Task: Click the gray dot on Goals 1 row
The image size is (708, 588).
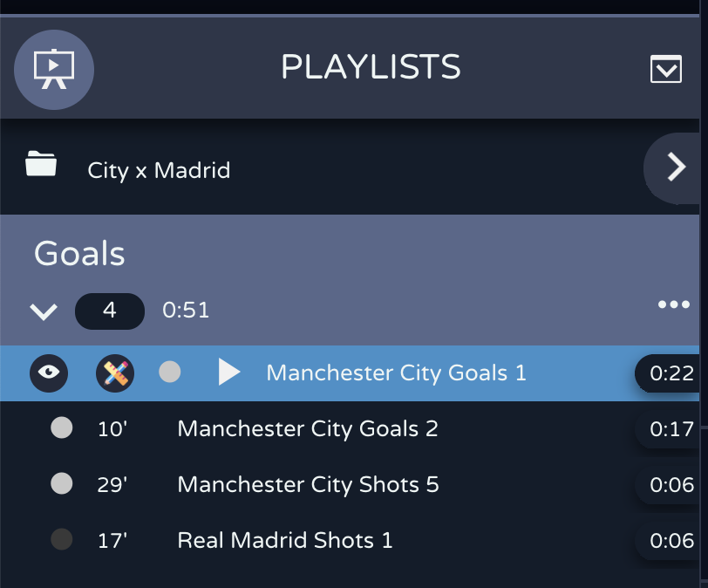Action: [170, 373]
